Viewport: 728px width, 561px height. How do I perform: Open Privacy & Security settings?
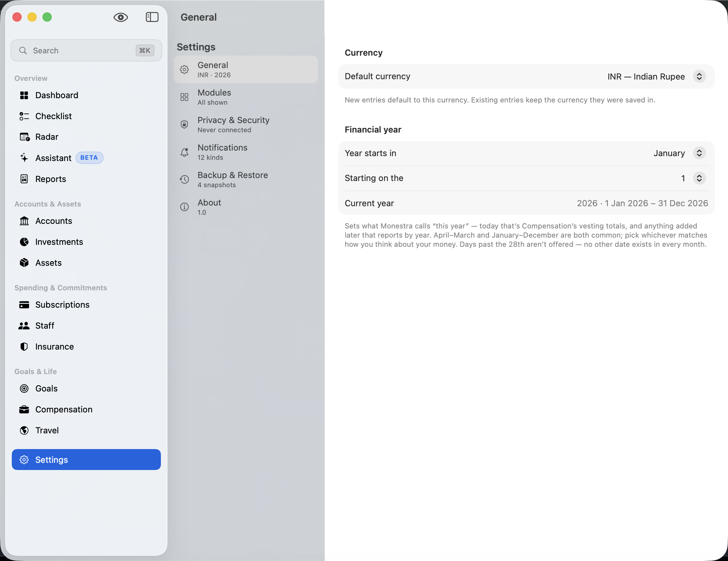coord(246,124)
